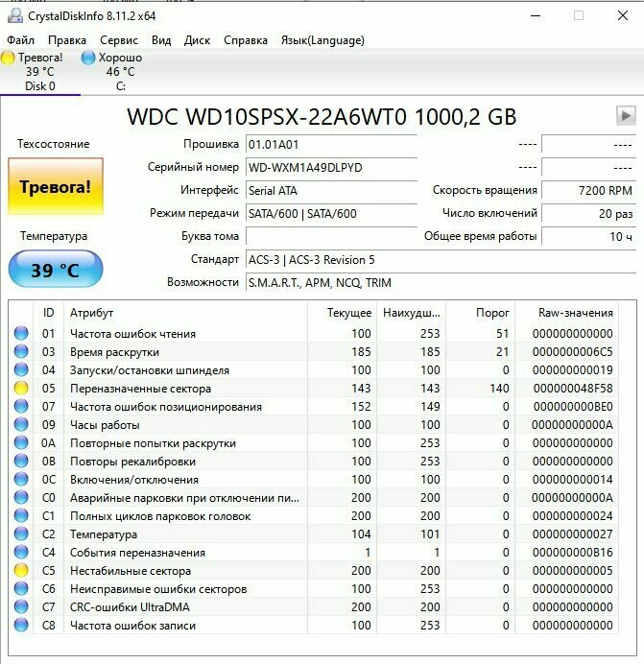
Task: Click status icon for C1 Полных циклов парковок
Action: [21, 515]
